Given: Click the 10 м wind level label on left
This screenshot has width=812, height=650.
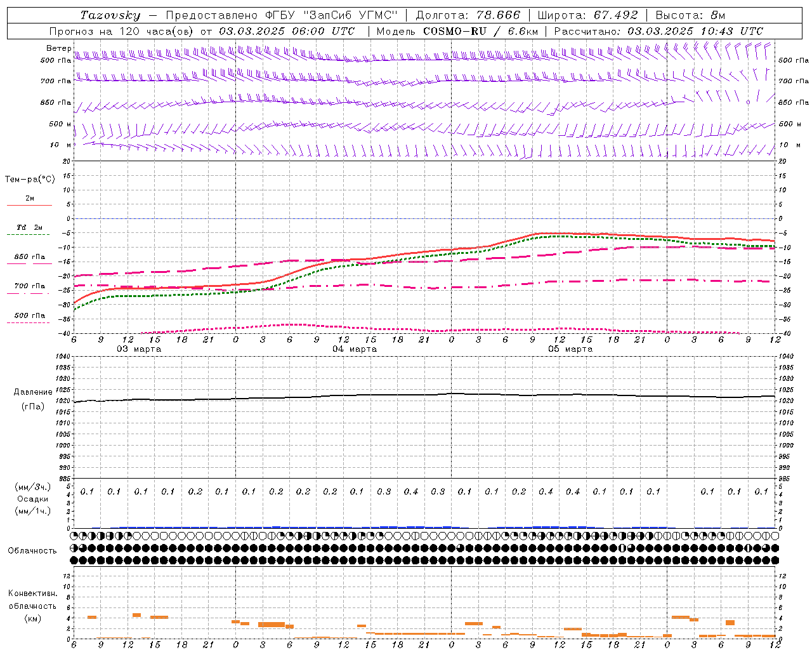Looking at the screenshot, I should (60, 145).
